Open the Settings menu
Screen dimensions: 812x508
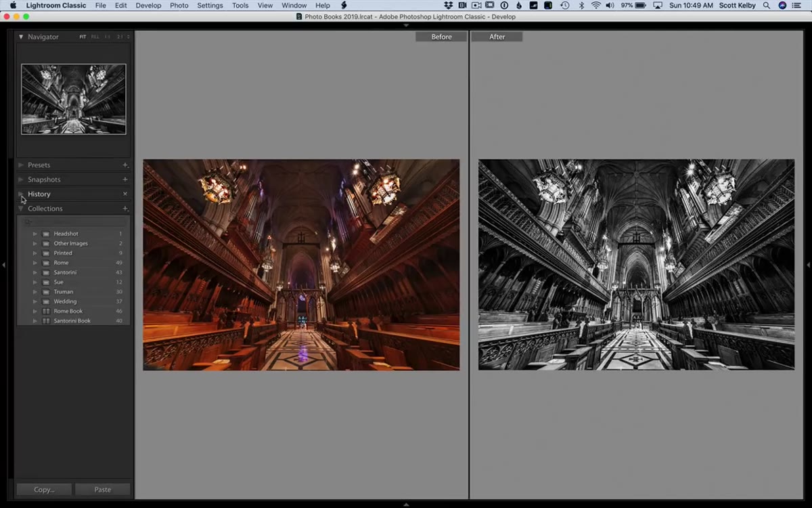[x=210, y=5]
